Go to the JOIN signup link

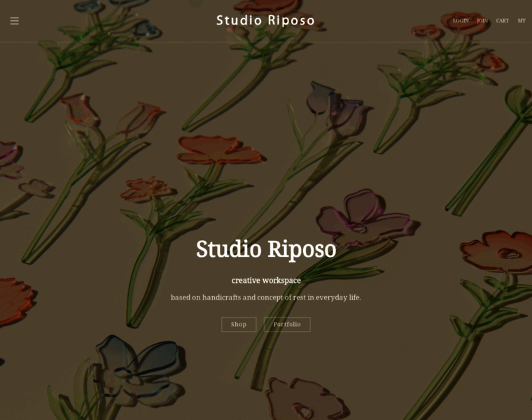point(482,21)
